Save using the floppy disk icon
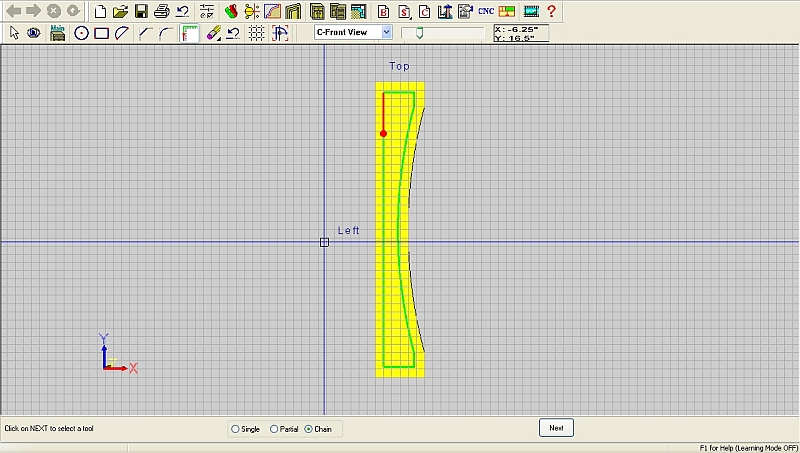This screenshot has height=453, width=800. pos(141,11)
